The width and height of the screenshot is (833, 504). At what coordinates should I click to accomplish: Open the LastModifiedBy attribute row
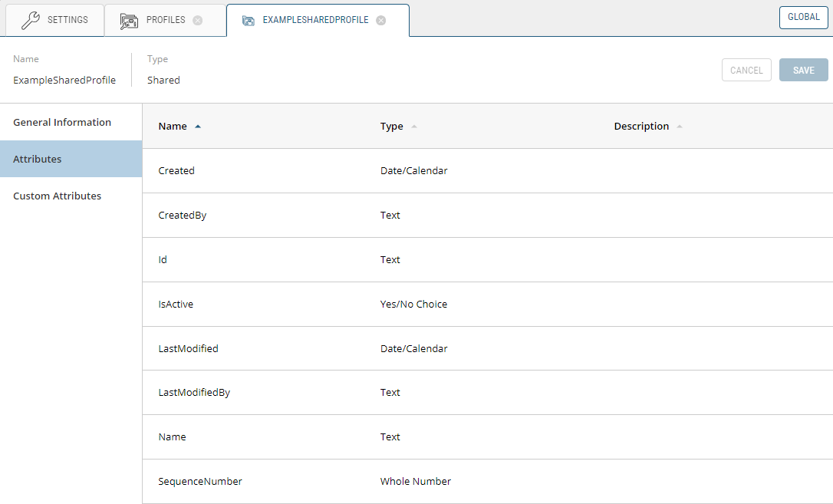click(x=487, y=392)
